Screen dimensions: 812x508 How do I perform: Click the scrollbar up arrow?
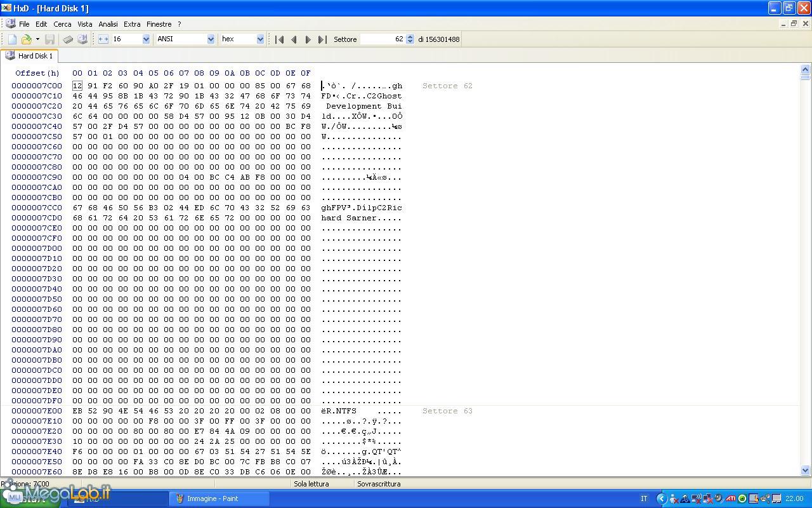806,69
